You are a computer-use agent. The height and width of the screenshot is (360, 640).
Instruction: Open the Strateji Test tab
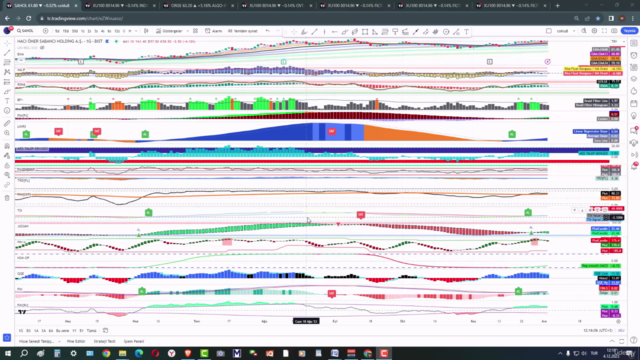click(104, 341)
